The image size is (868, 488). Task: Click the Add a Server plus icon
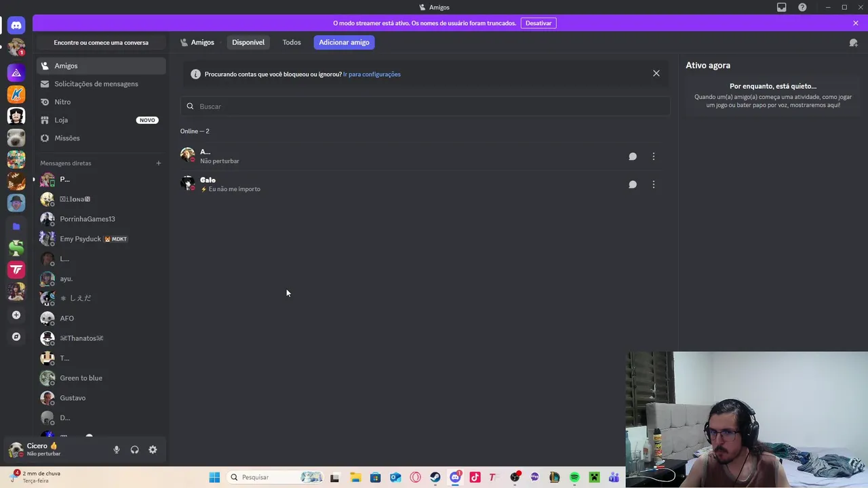point(16,314)
